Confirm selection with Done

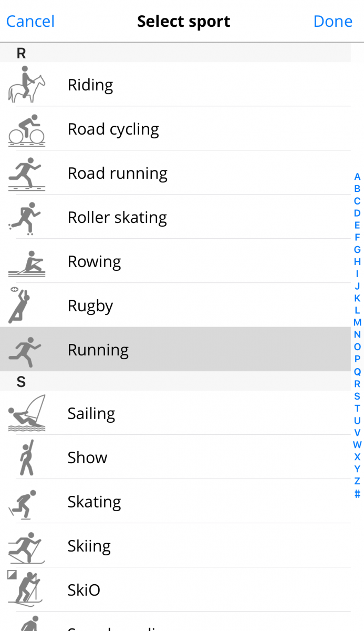(x=332, y=21)
